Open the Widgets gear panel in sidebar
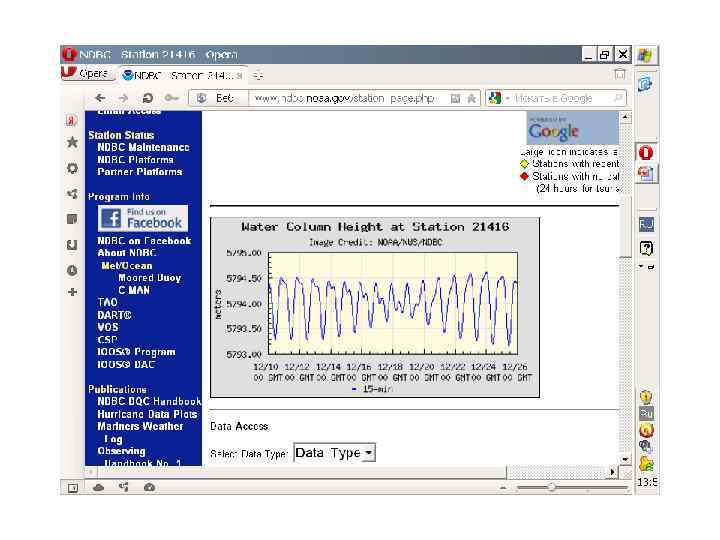 point(72,168)
